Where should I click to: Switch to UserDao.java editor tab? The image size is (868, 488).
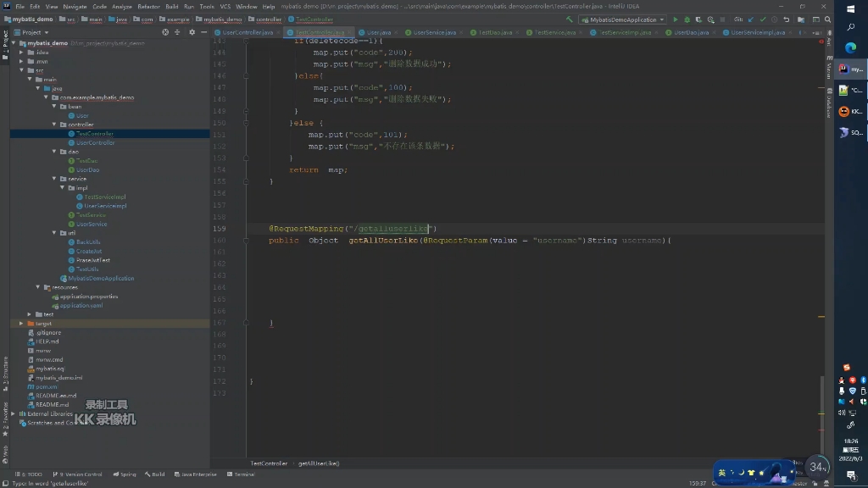691,33
